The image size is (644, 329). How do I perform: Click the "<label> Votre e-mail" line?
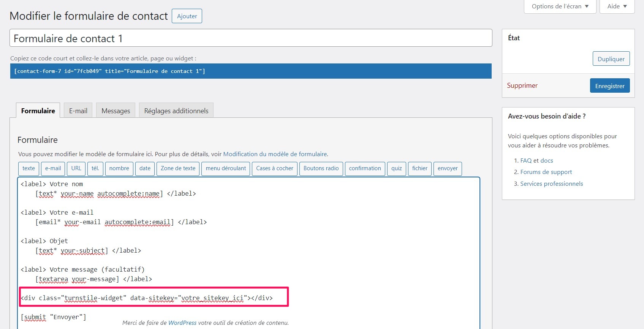[x=57, y=212]
